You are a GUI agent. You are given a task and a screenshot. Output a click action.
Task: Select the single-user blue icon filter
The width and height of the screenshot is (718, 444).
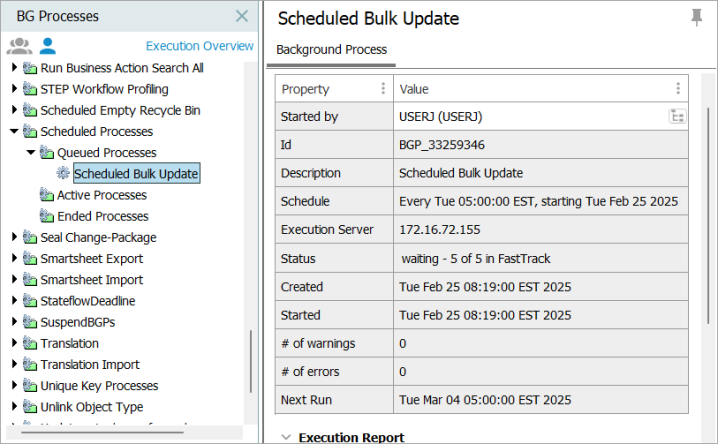pos(48,46)
